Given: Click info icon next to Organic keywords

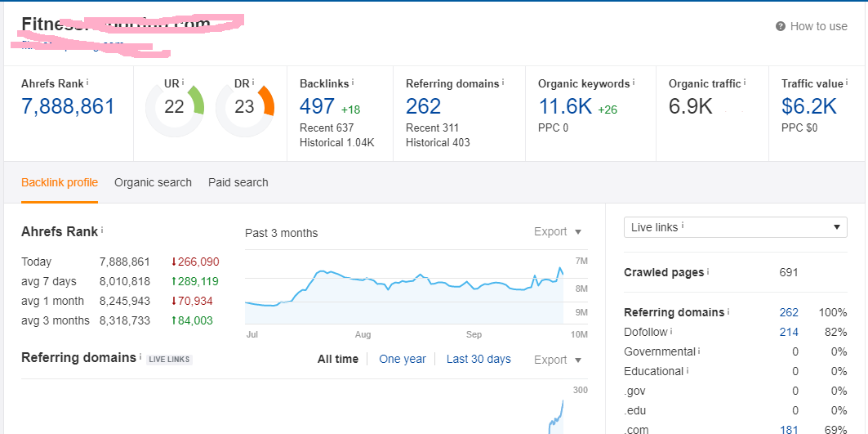Looking at the screenshot, I should tap(634, 83).
